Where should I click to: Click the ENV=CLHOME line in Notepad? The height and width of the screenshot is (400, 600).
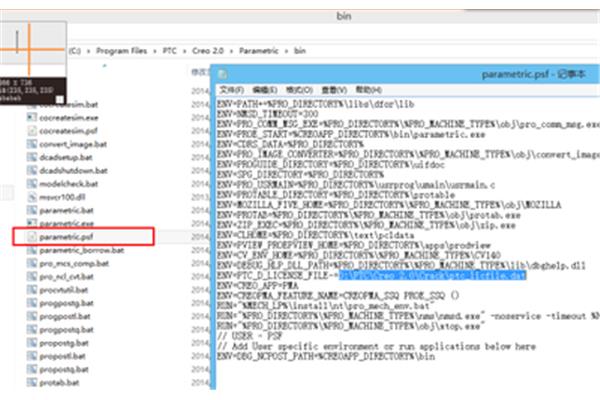coord(316,235)
